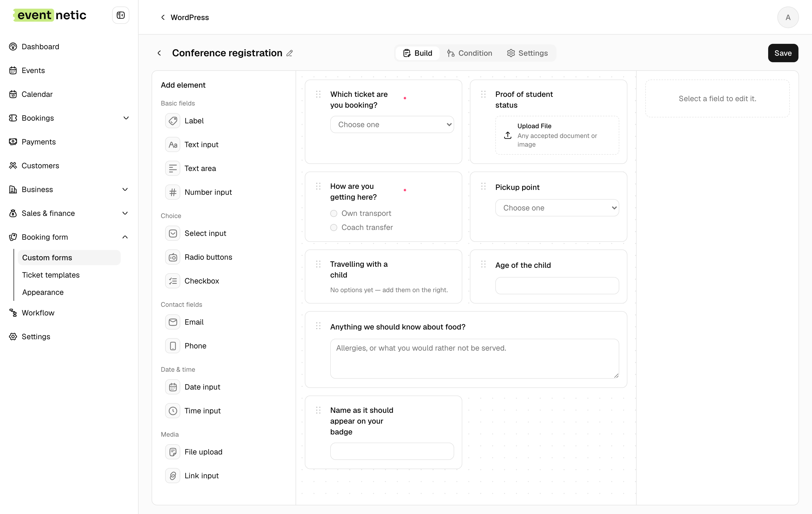The height and width of the screenshot is (514, 812).
Task: Add a File upload element
Action: [194, 452]
